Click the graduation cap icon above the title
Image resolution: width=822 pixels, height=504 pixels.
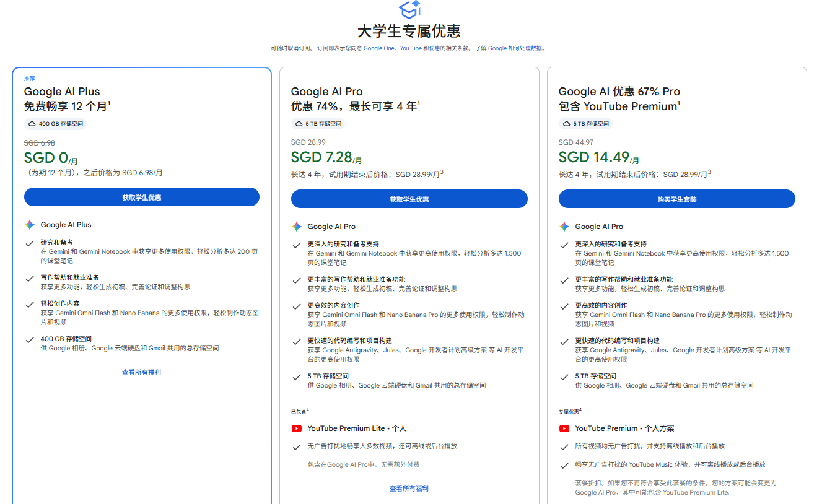(x=409, y=10)
